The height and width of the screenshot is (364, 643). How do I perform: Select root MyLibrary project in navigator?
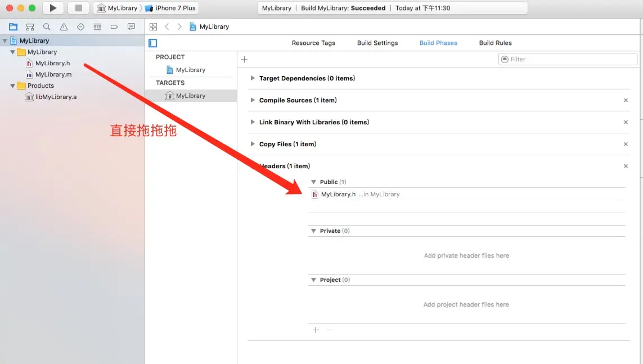(x=72, y=41)
